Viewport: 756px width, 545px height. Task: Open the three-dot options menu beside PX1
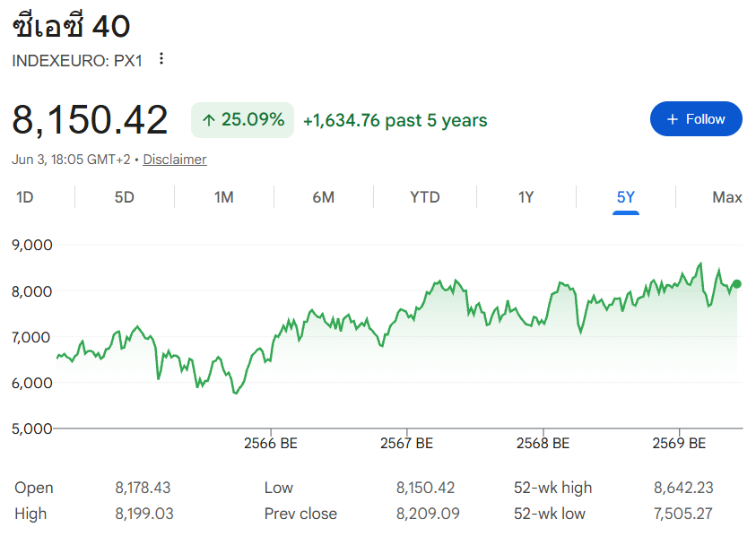pyautogui.click(x=161, y=59)
